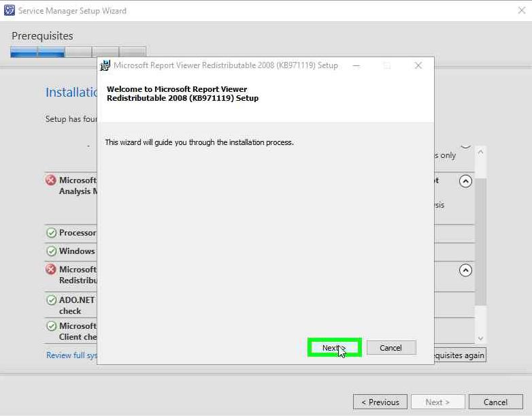532x416 pixels.
Task: Click red error icon beside Microsoft Analysis
Action: (x=51, y=180)
